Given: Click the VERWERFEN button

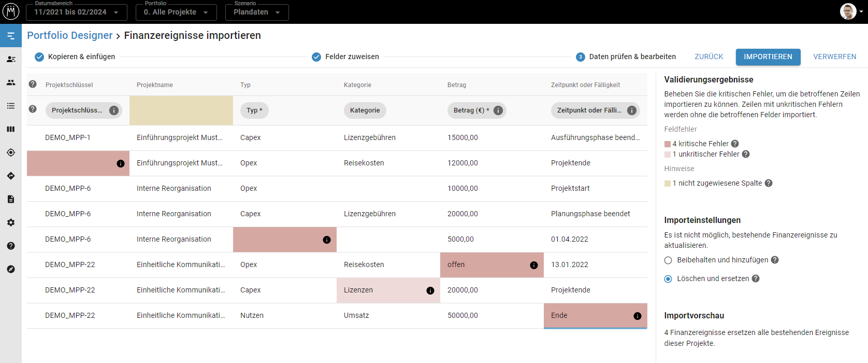Looking at the screenshot, I should [x=834, y=57].
